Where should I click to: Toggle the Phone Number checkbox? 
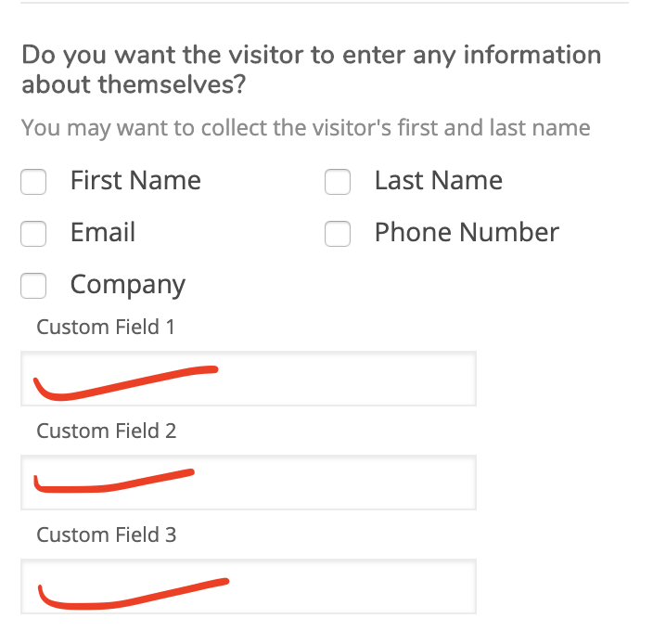[x=338, y=234]
